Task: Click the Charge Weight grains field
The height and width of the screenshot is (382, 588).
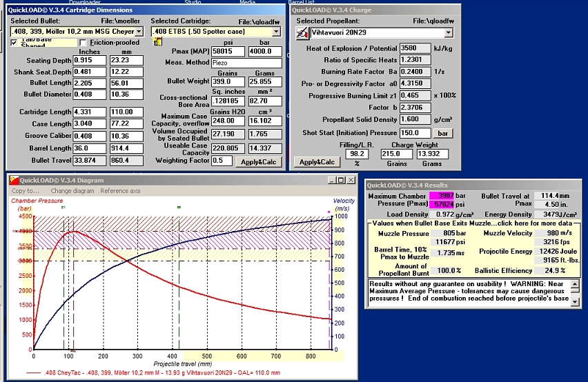Action: click(x=396, y=154)
